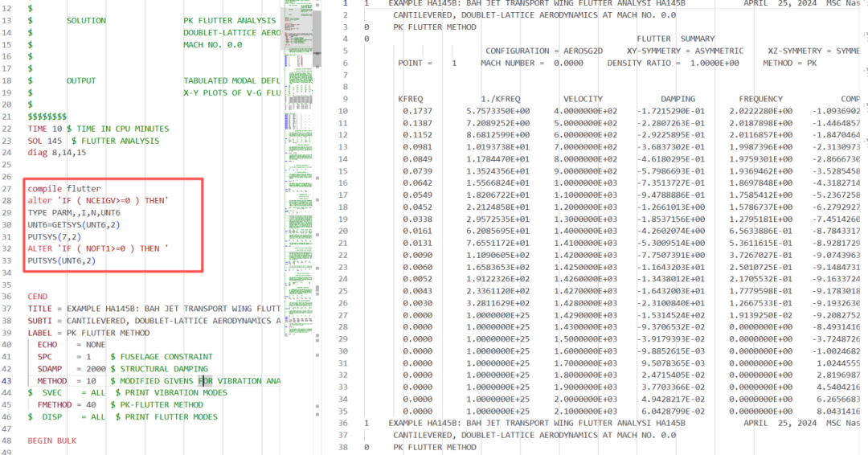Image resolution: width=868 pixels, height=455 pixels.
Task: Click damping value -4.2602074E+00
Action: (x=671, y=232)
